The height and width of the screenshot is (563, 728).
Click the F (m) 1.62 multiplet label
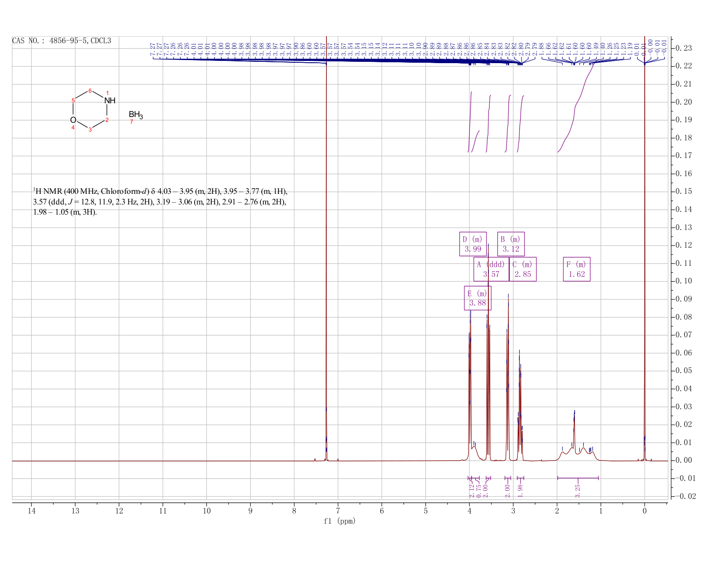tap(577, 271)
